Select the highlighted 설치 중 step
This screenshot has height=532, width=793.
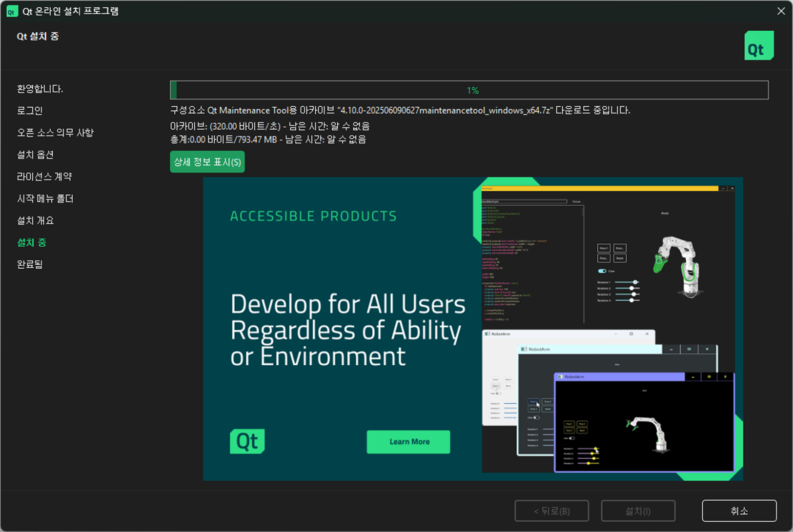[x=32, y=242]
